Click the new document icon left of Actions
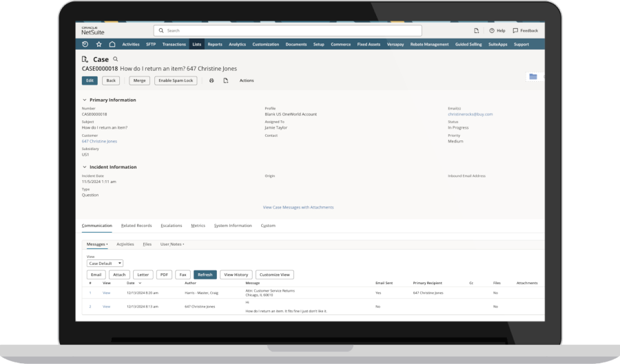 coord(225,81)
